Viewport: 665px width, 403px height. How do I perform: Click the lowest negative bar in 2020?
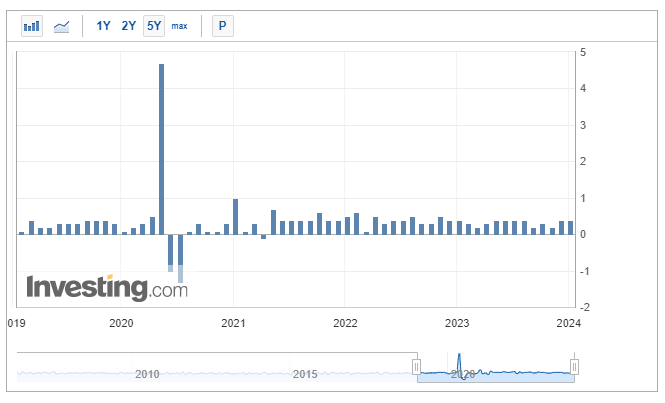tap(180, 258)
